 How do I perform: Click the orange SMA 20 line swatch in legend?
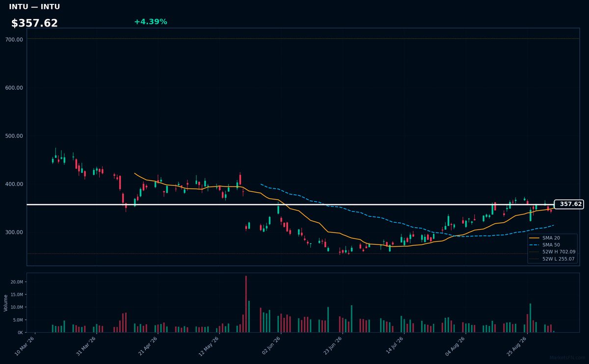pyautogui.click(x=535, y=238)
